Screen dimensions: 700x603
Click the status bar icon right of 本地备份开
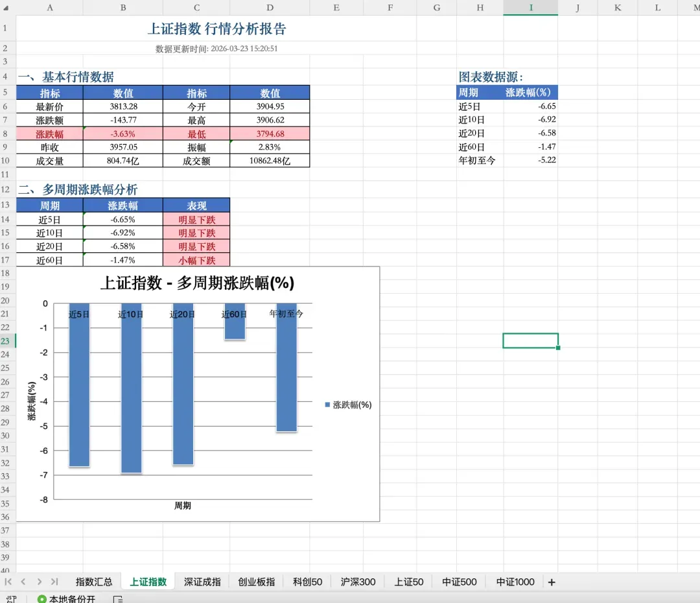pos(118,599)
